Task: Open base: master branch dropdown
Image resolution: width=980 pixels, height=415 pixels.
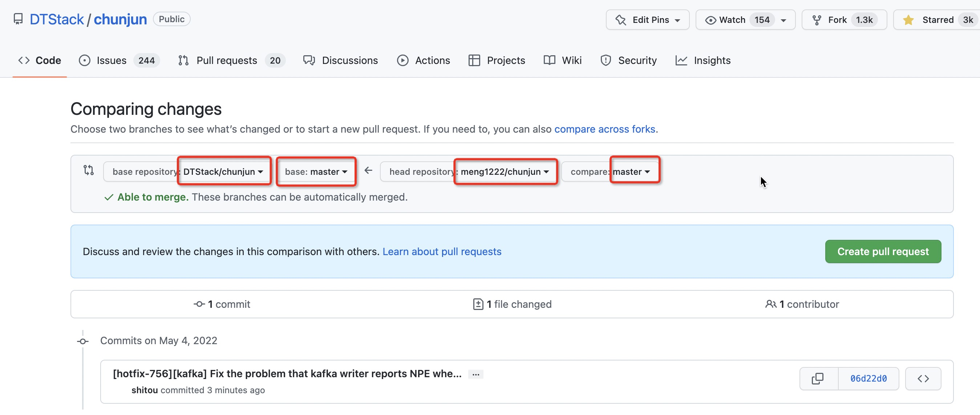Action: coord(316,172)
